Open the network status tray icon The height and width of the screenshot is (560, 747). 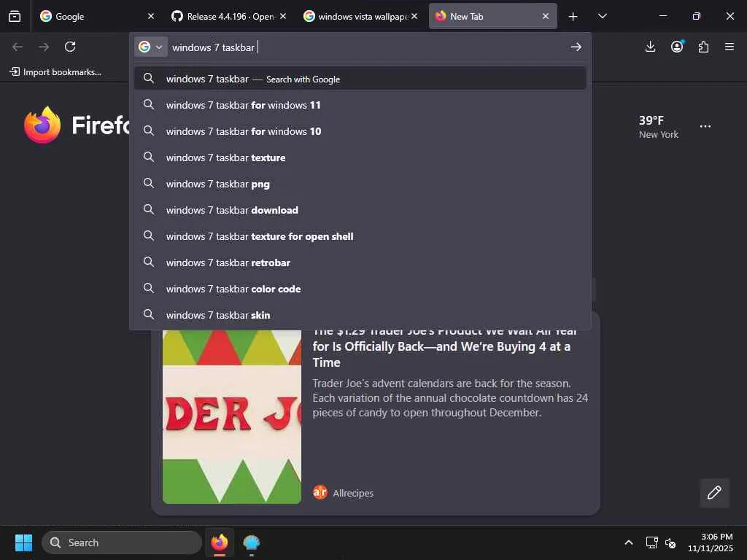click(651, 542)
